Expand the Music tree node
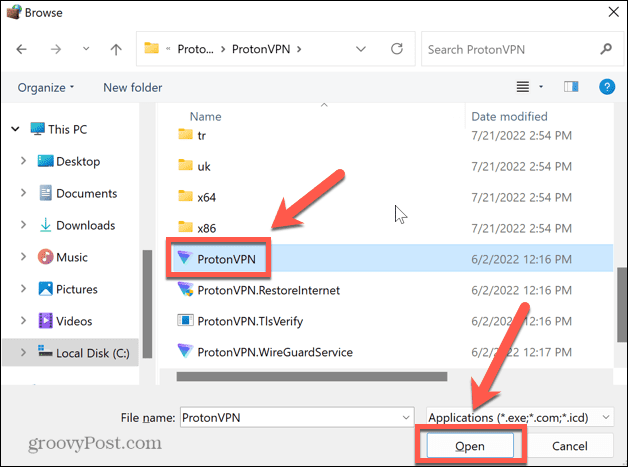628x467 pixels. click(x=23, y=257)
